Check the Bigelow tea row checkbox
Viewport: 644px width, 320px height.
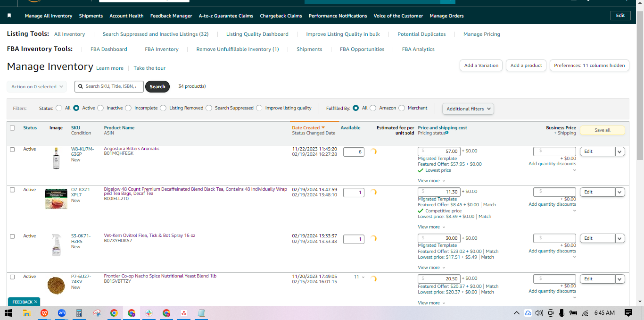point(12,190)
